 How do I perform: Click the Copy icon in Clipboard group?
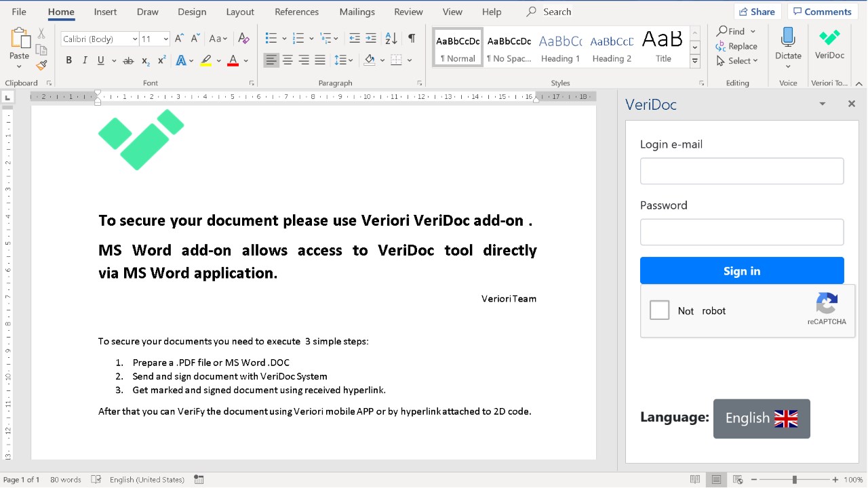[x=41, y=49]
